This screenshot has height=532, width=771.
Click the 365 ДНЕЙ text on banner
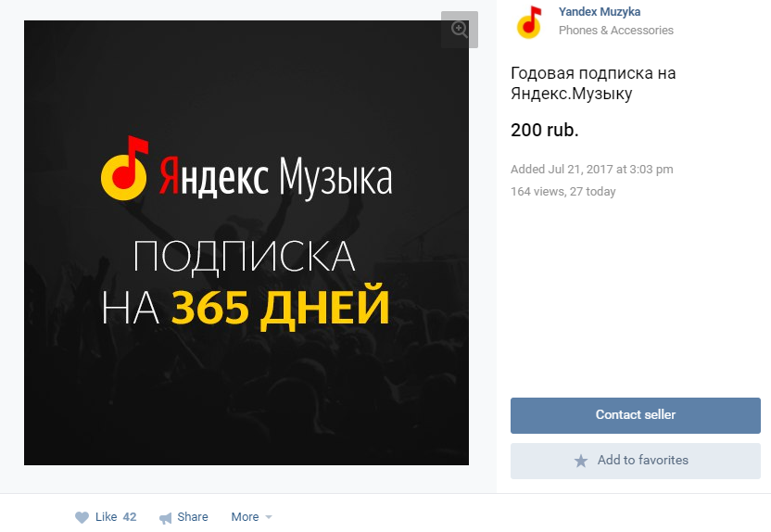pos(280,307)
